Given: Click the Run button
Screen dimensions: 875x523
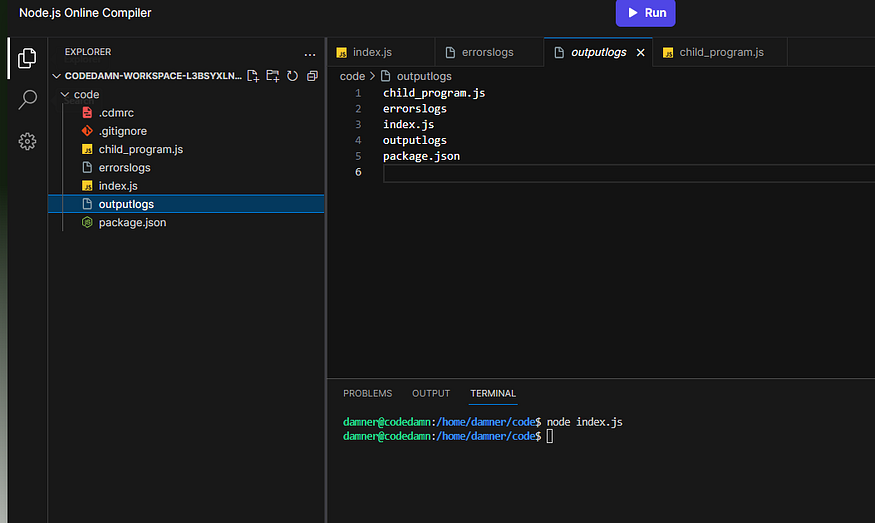Looking at the screenshot, I should tap(646, 13).
